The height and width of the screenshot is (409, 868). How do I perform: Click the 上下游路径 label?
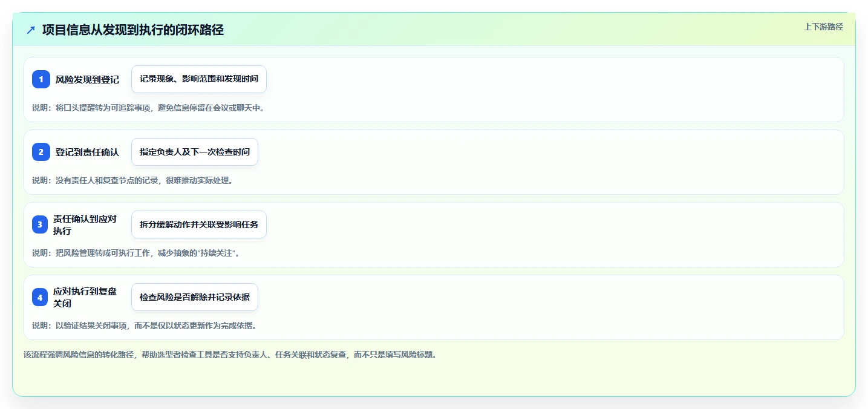[823, 27]
